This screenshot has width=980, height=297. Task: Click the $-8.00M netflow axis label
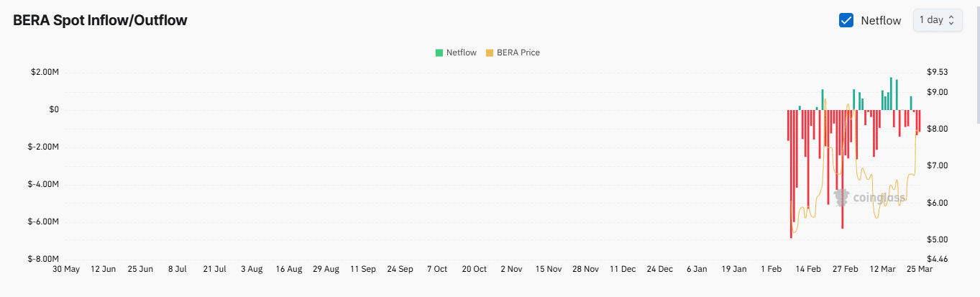(43, 259)
